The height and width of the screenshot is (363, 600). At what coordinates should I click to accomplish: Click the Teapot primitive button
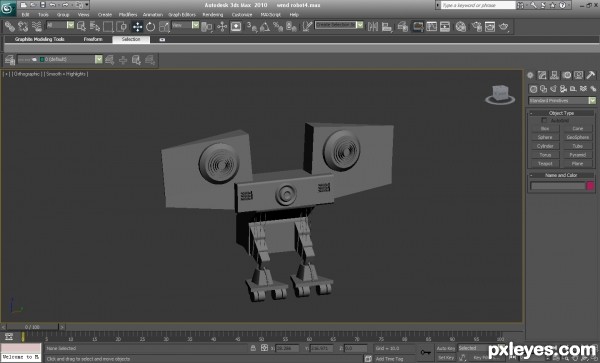coord(545,164)
